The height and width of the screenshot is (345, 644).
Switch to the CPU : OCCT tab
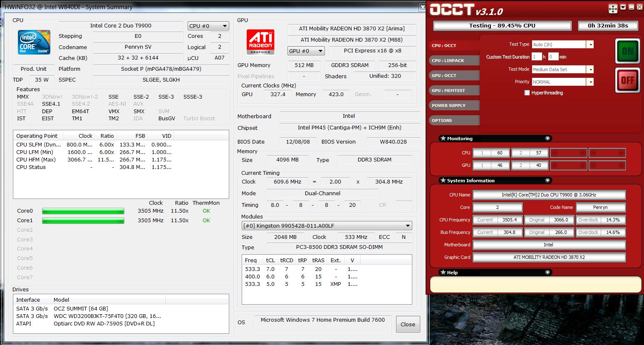point(454,45)
